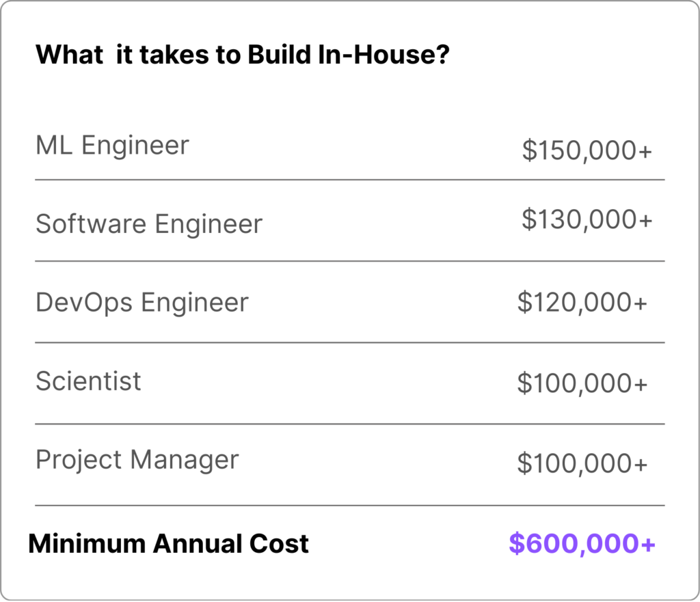The image size is (700, 602).
Task: Select the ML Engineer label
Action: pos(112,146)
